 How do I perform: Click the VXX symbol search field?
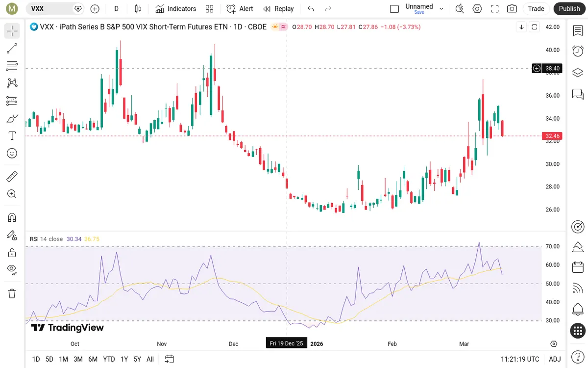click(54, 8)
